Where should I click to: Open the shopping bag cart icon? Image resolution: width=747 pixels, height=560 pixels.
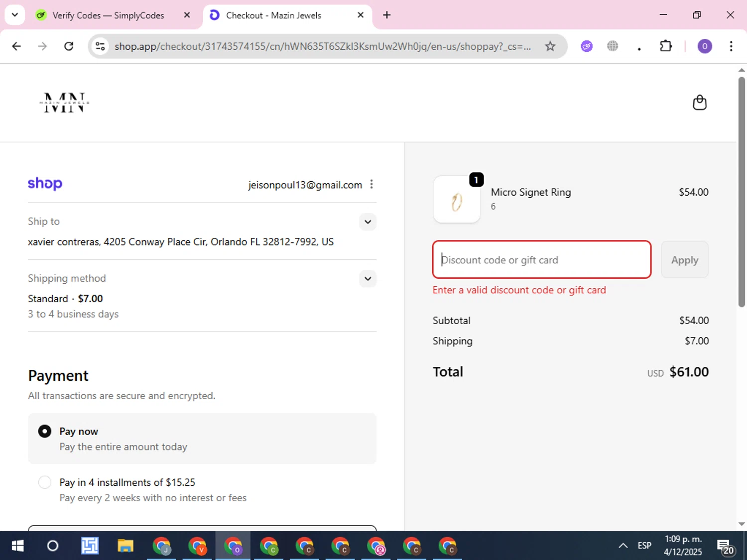click(700, 103)
